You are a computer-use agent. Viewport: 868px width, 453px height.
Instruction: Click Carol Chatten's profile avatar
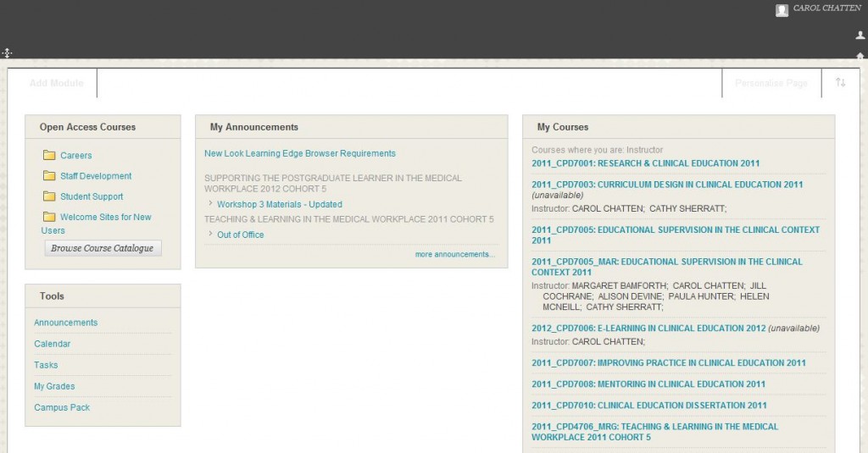[x=782, y=10]
